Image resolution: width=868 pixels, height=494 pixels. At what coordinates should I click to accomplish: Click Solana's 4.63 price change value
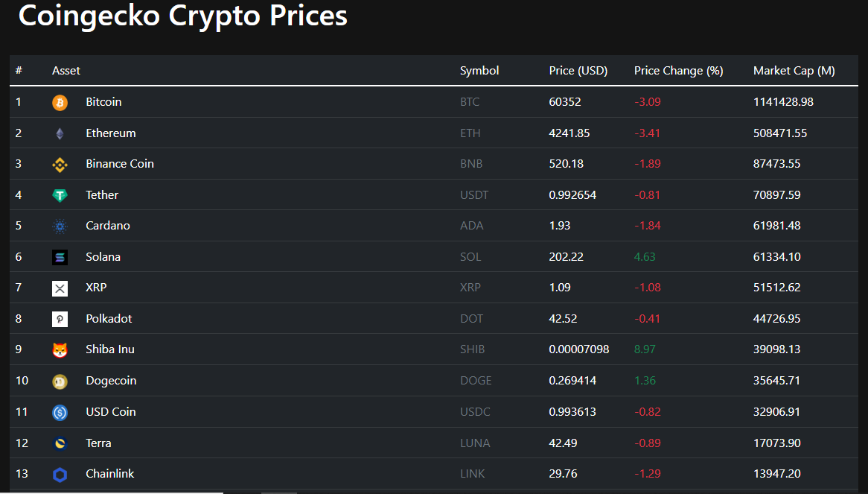coord(645,257)
